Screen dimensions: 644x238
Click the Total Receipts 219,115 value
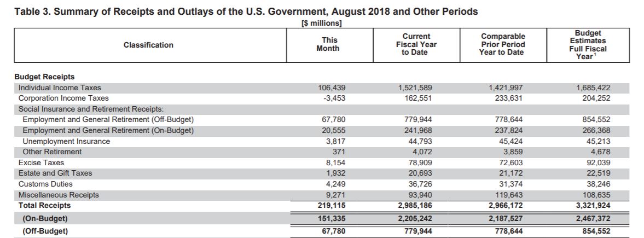331,206
